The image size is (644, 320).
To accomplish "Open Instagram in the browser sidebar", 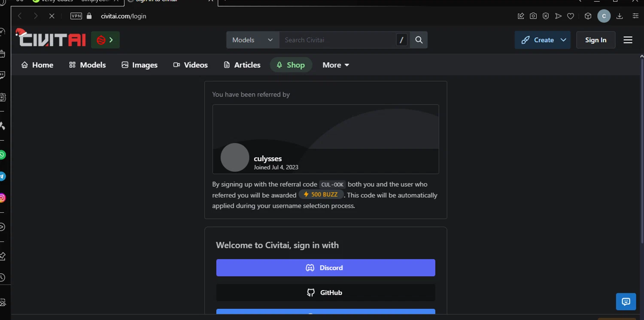I will pyautogui.click(x=3, y=198).
